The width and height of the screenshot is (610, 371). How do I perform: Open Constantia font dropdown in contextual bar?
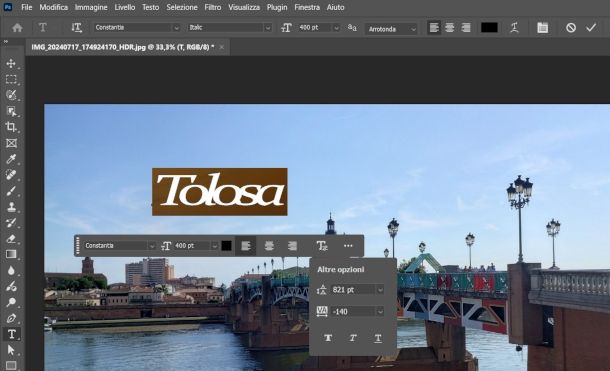point(151,246)
